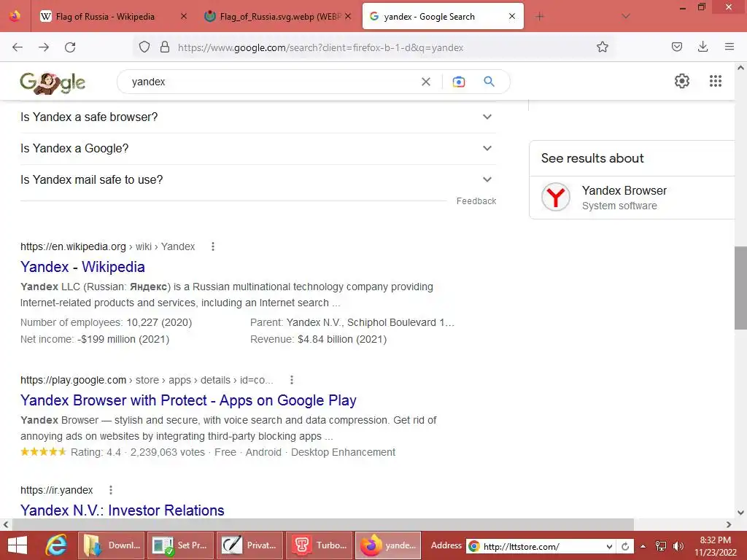Open Yandex Browser with Protect link
The width and height of the screenshot is (747, 560).
pyautogui.click(x=188, y=400)
